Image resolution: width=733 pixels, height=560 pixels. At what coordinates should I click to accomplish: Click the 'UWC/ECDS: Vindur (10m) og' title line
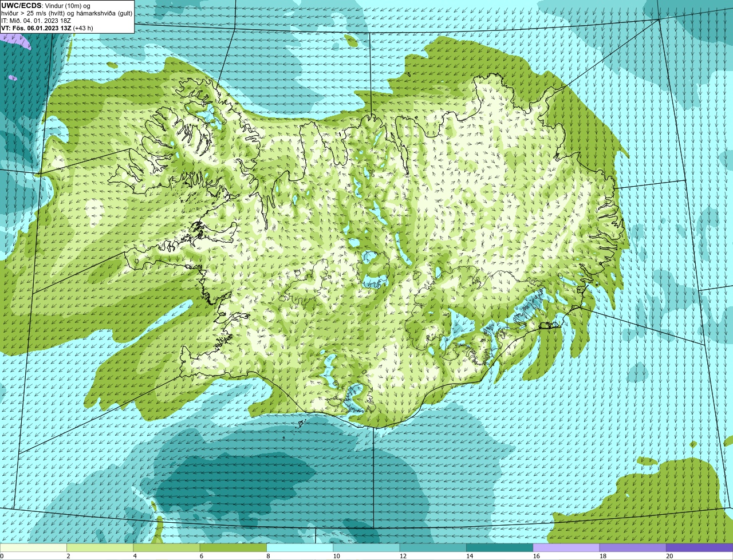pyautogui.click(x=46, y=5)
